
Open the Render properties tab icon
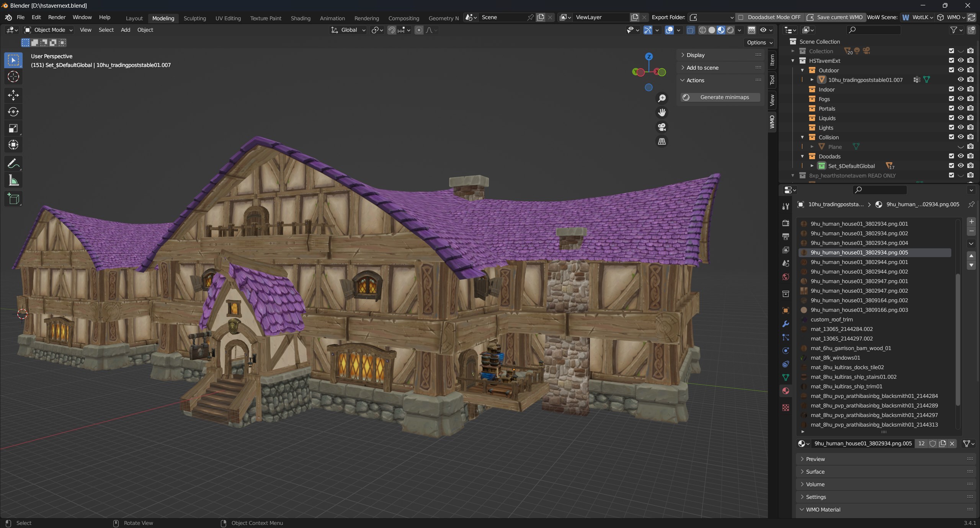point(786,223)
